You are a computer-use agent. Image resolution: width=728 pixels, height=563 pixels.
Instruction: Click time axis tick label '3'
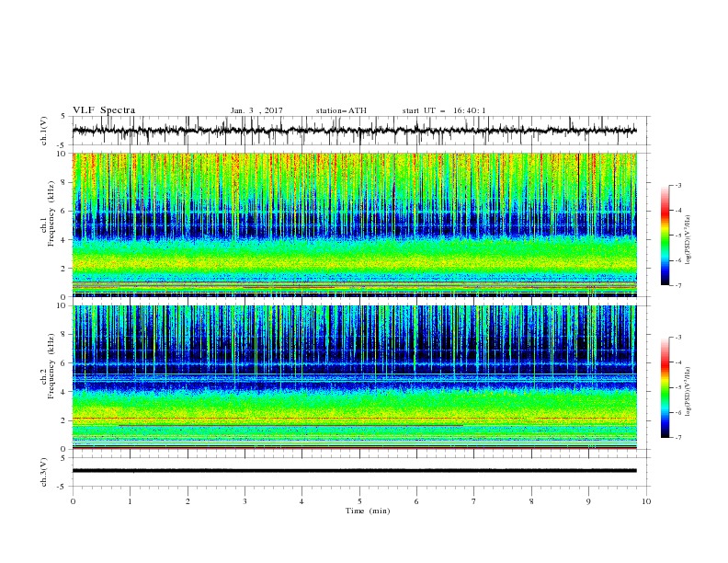pyautogui.click(x=245, y=501)
